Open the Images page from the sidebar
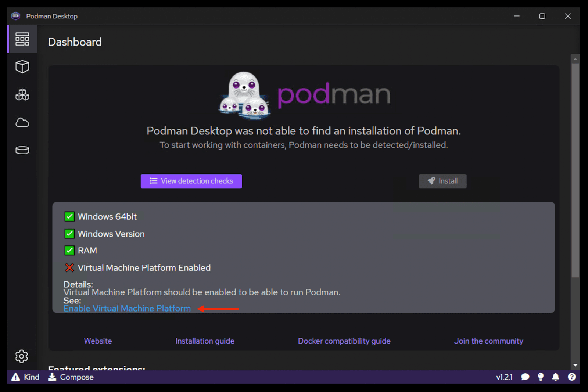The height and width of the screenshot is (392, 588). pos(22,122)
